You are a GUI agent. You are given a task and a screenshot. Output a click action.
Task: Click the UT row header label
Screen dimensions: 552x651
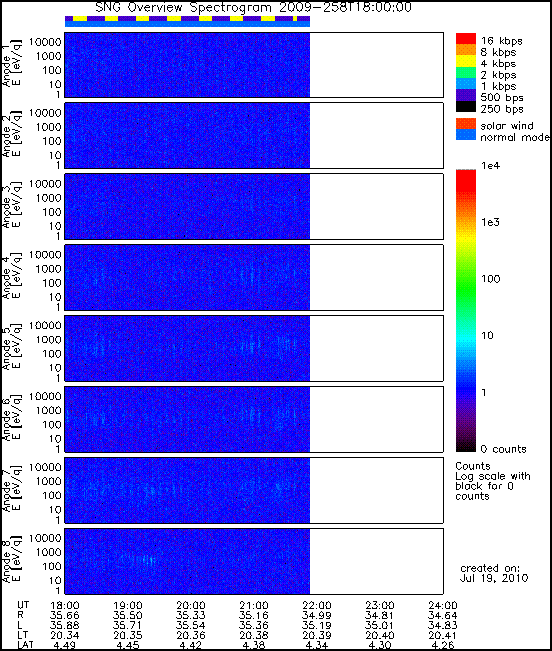click(23, 605)
